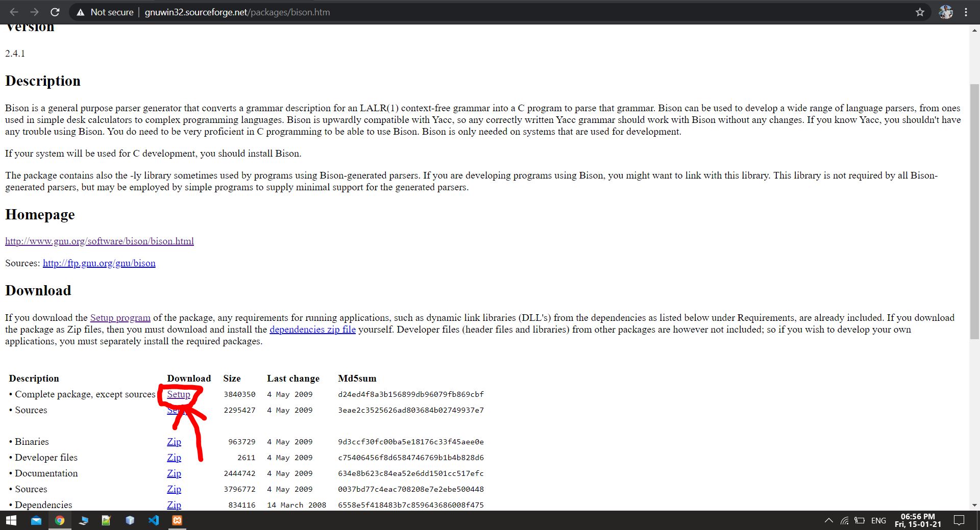Click the 'Documentation' row label
Viewport: 980px width, 530px height.
(x=46, y=473)
